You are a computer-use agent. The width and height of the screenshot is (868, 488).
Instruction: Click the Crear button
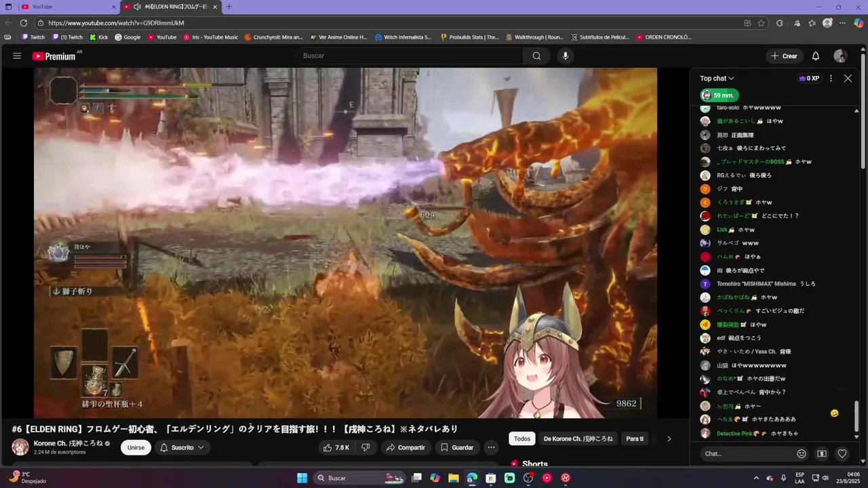coord(785,56)
